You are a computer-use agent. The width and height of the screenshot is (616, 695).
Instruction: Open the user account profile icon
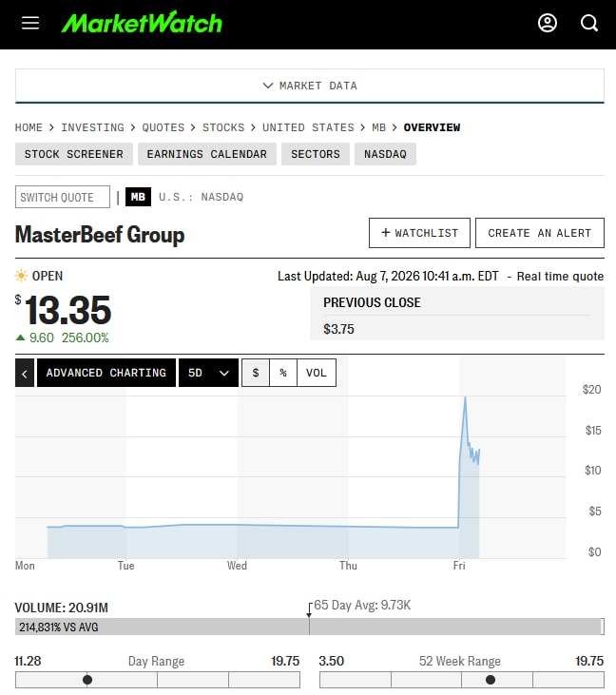[548, 23]
